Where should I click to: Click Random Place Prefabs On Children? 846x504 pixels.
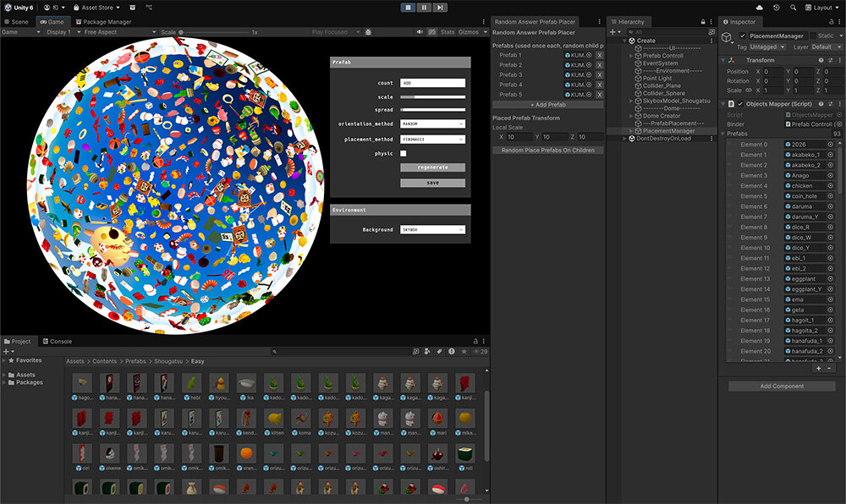pyautogui.click(x=547, y=150)
